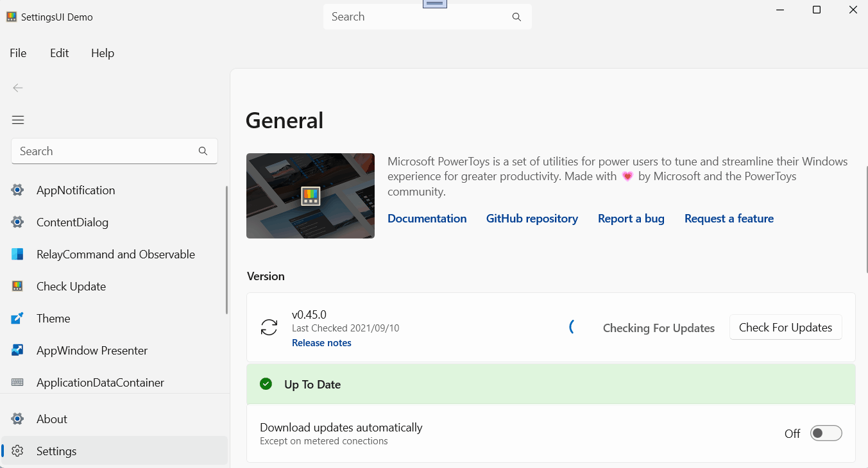The width and height of the screenshot is (868, 468).
Task: Open ApplicationDataContainer page
Action: click(114, 383)
